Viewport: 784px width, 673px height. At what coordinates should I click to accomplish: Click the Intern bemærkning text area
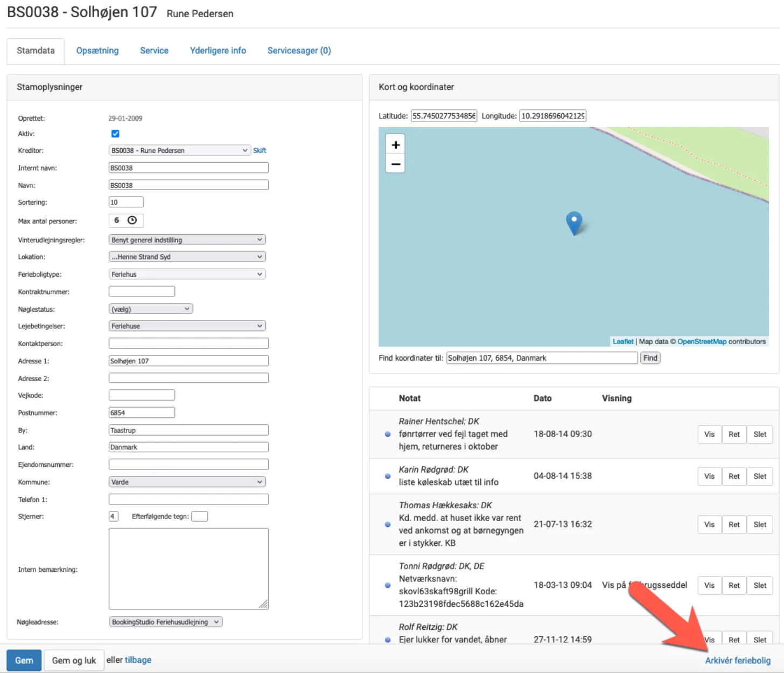pyautogui.click(x=188, y=569)
